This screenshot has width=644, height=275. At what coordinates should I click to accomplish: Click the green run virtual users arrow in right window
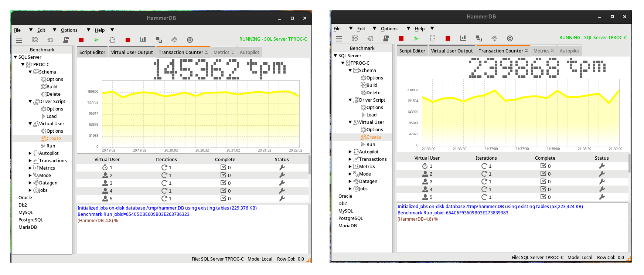[x=416, y=38]
